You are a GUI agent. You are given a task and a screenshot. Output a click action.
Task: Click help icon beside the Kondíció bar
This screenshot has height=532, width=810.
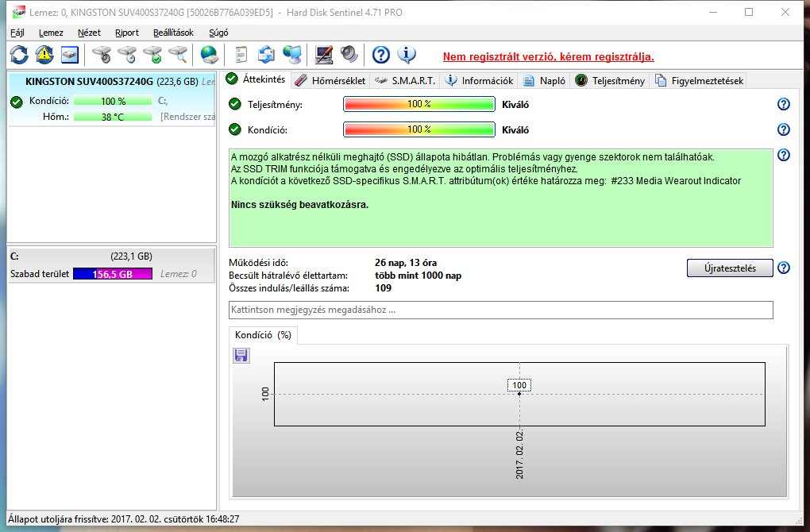tap(784, 129)
